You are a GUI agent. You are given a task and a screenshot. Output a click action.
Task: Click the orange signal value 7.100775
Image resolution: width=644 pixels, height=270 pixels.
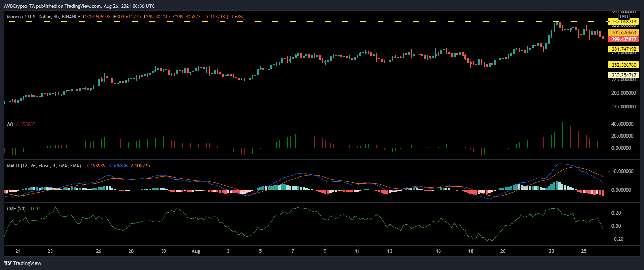coord(140,166)
